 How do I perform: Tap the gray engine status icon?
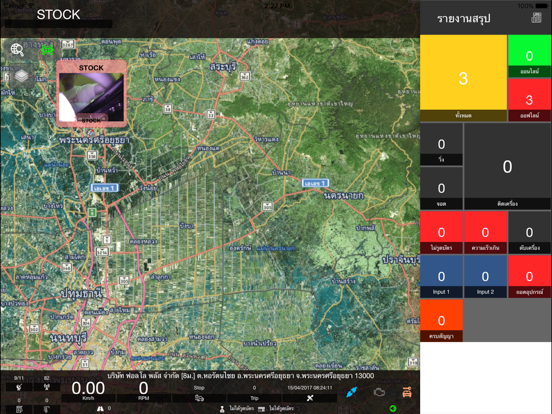pos(379,392)
